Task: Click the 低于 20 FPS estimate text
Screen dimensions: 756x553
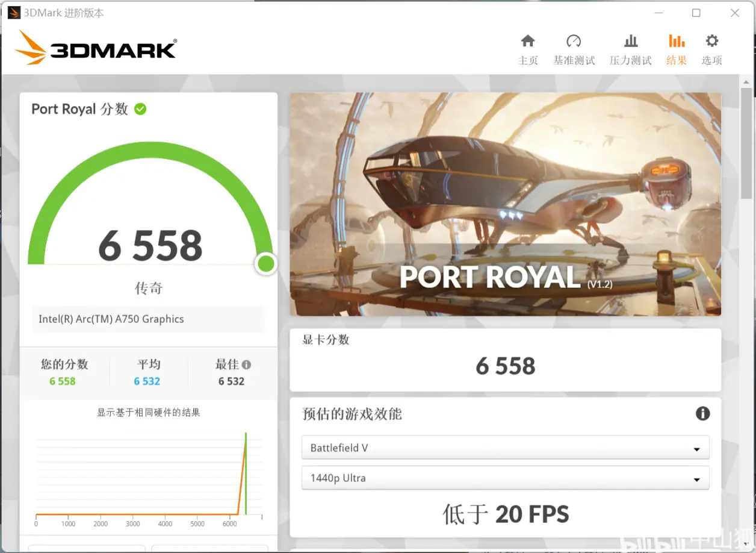Action: pos(506,514)
